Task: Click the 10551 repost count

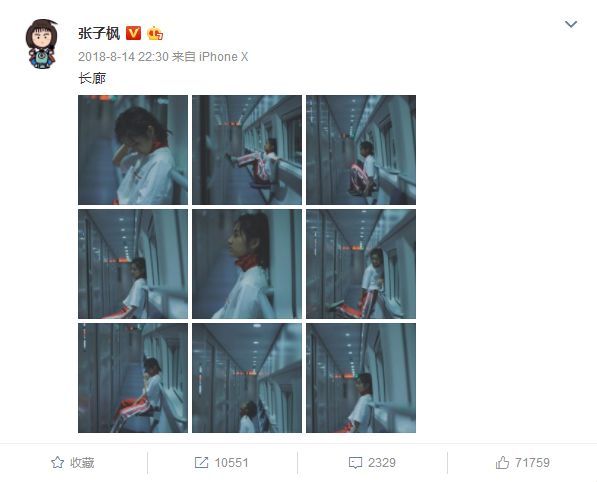Action: pyautogui.click(x=231, y=463)
